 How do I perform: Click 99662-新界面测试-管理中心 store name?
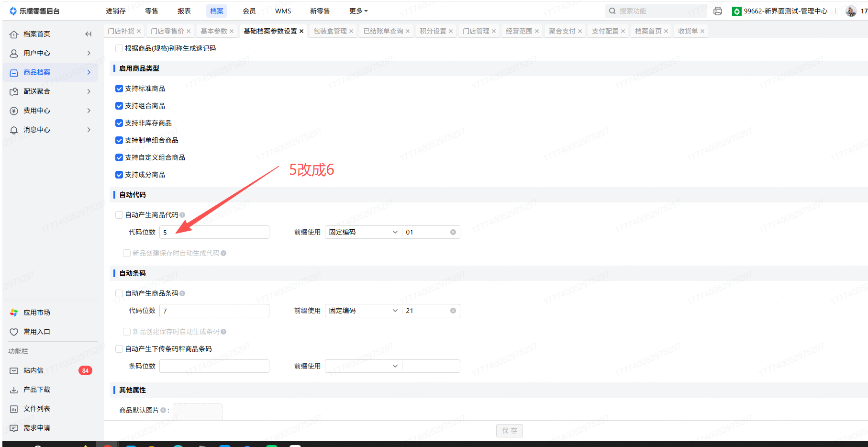coord(786,11)
